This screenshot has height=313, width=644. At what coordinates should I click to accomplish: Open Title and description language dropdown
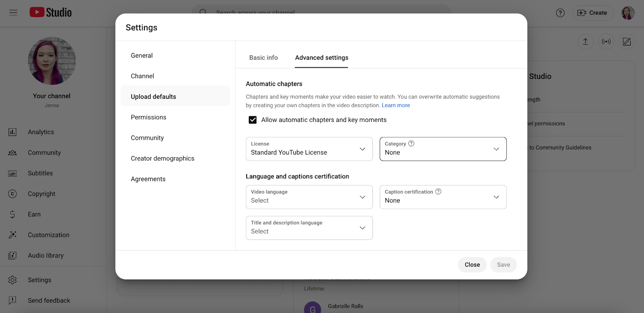pos(309,228)
